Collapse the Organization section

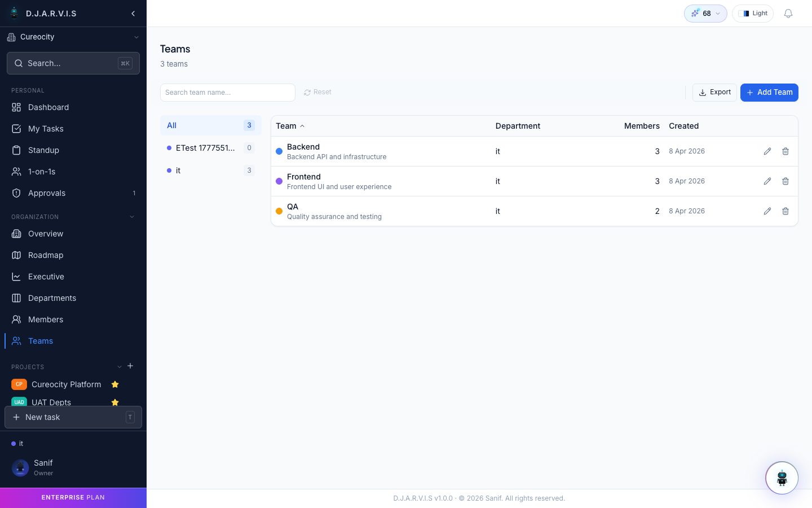[132, 217]
